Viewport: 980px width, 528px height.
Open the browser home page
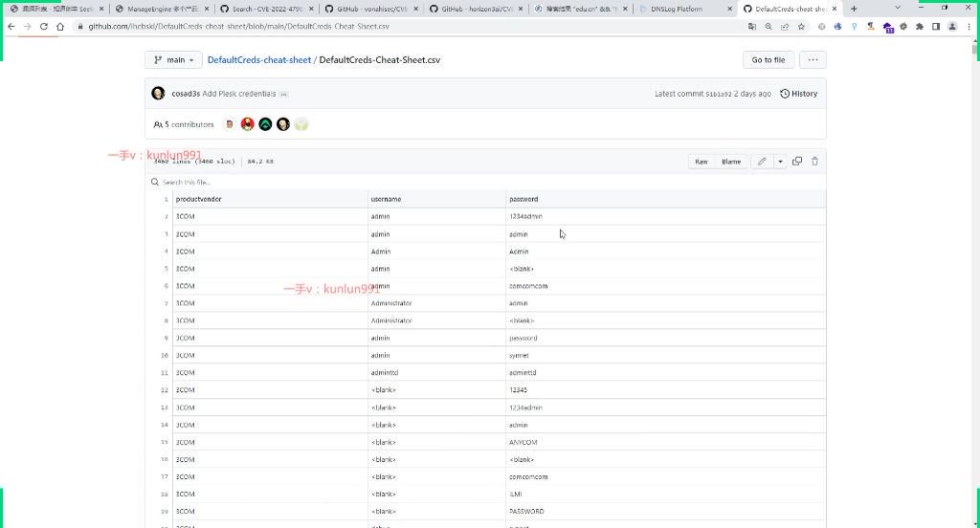[60, 27]
